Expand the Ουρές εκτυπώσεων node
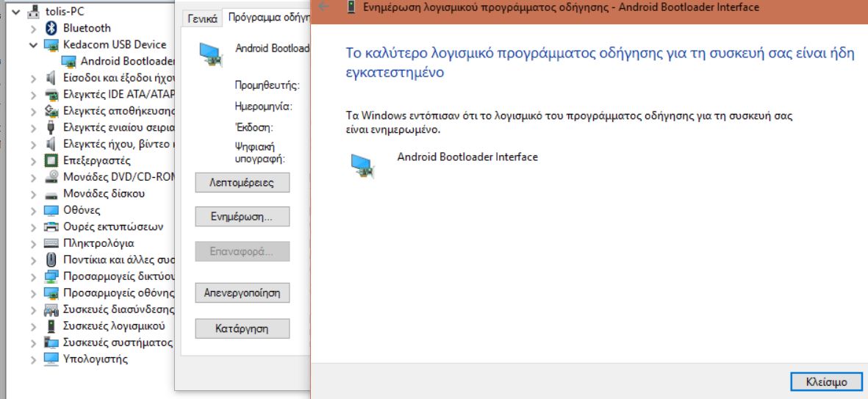 pyautogui.click(x=34, y=227)
